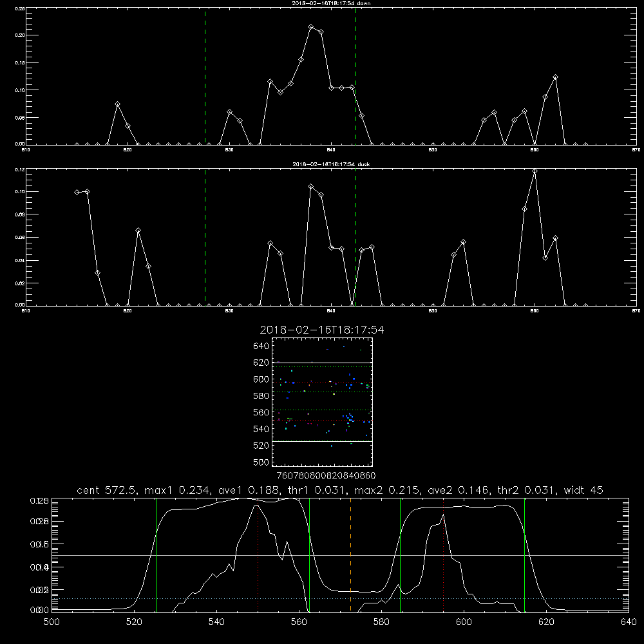Click the highest peak diamond in the dawn plot
This screenshot has width=644, height=644.
311,27
